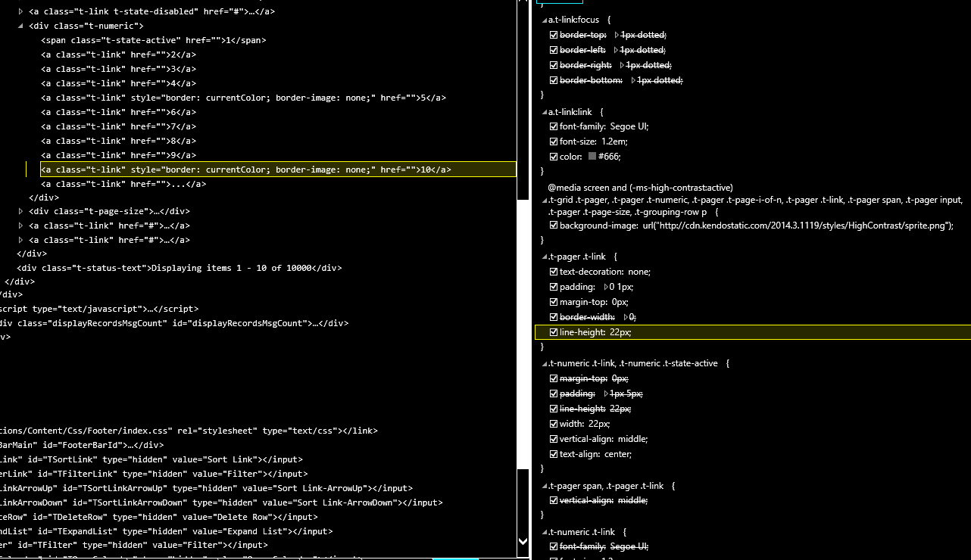Select the displayRecordsMsgCount div node

point(174,323)
